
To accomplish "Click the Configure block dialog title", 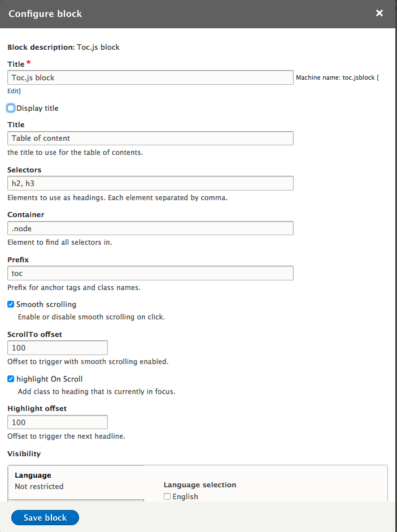I will point(45,14).
